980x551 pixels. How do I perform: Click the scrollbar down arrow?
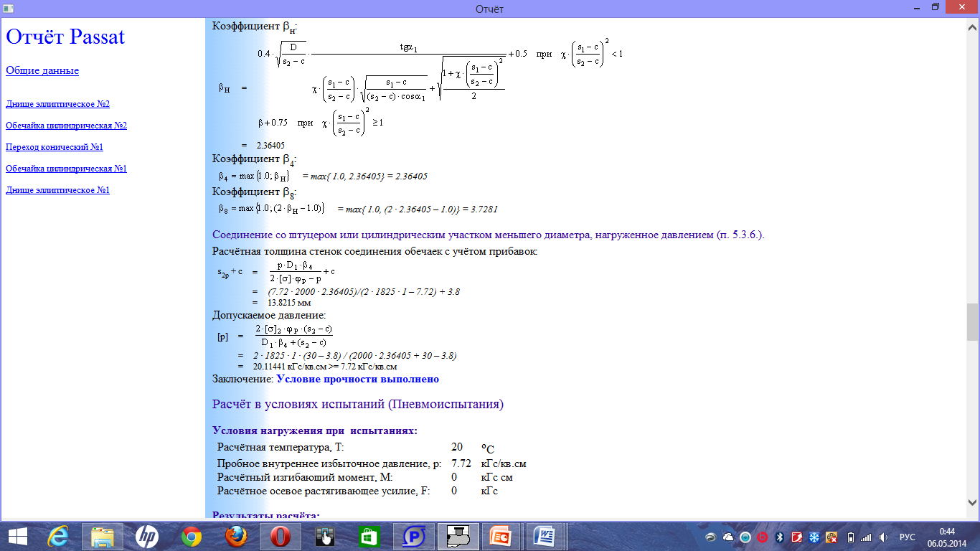973,502
